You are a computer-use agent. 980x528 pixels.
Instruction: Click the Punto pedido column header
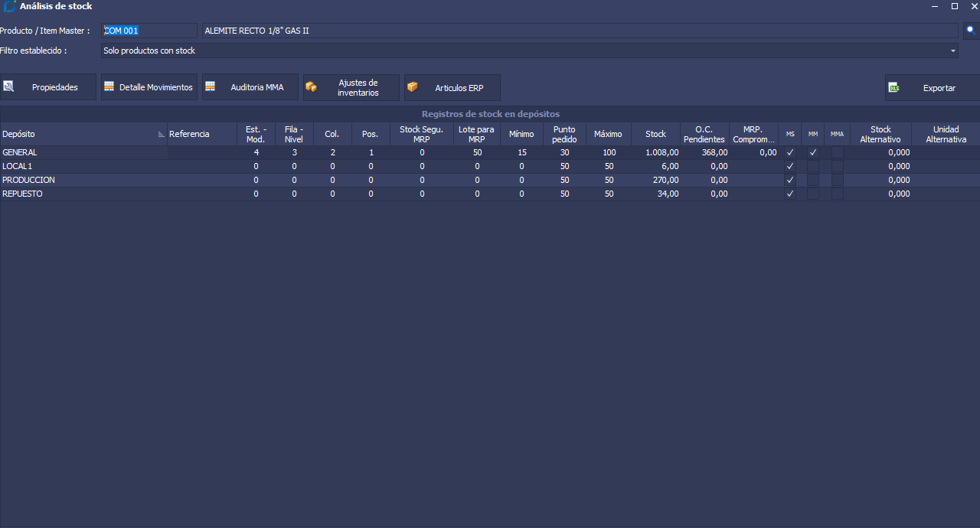click(x=565, y=134)
